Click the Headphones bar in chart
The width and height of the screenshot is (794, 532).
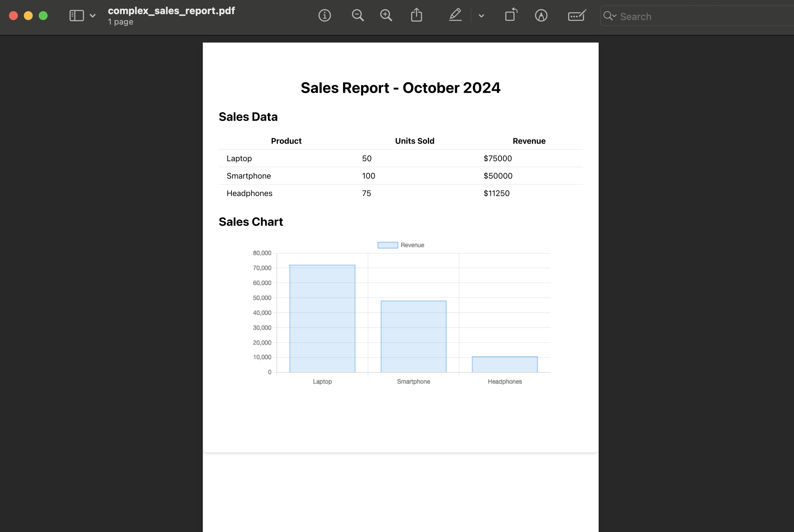[505, 364]
